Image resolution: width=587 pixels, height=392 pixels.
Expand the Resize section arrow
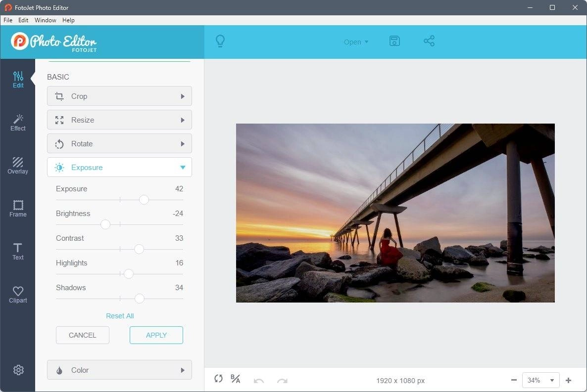point(183,120)
